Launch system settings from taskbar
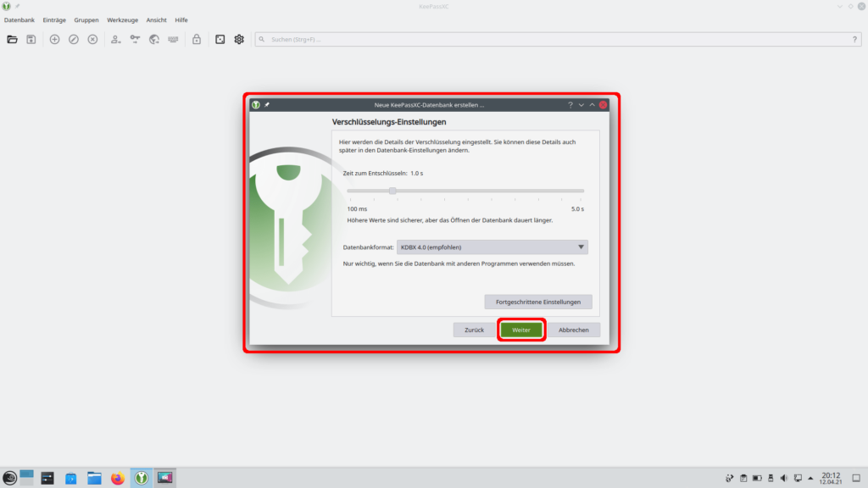The height and width of the screenshot is (488, 868). coord(47,478)
